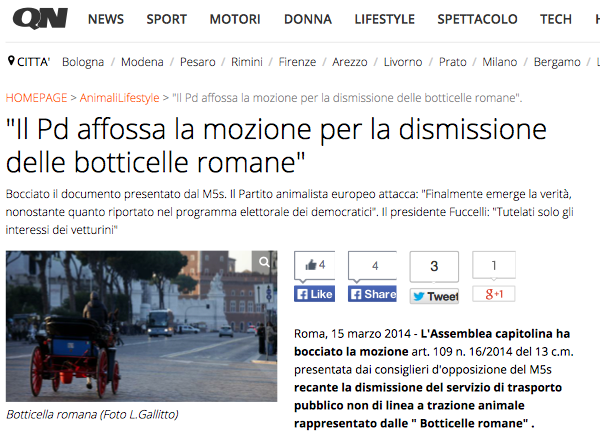Click the QN logo
The image size is (600, 446).
[x=40, y=19]
